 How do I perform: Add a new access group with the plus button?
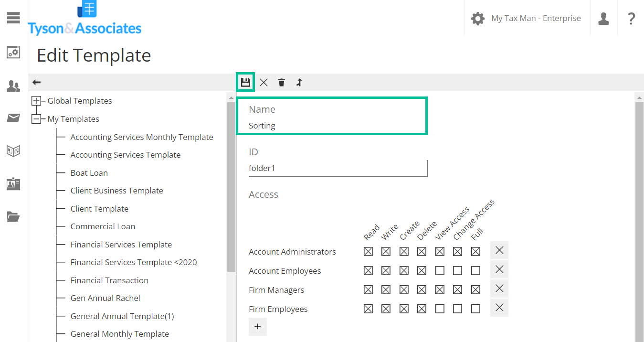[257, 327]
